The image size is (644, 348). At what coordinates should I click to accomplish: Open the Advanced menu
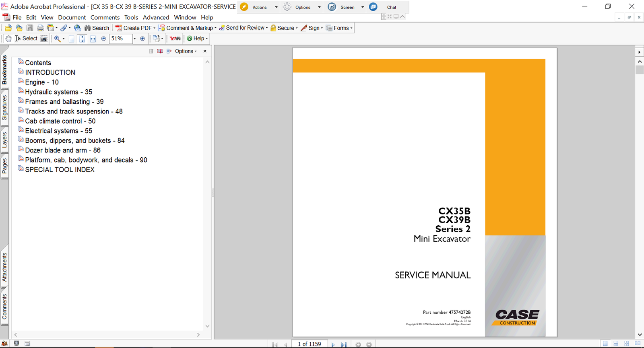tap(156, 17)
